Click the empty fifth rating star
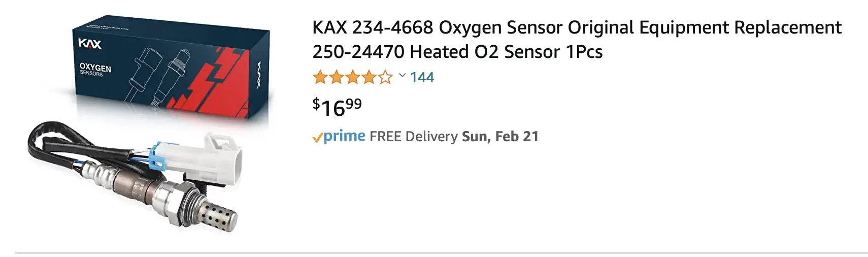The height and width of the screenshot is (257, 868). [386, 78]
